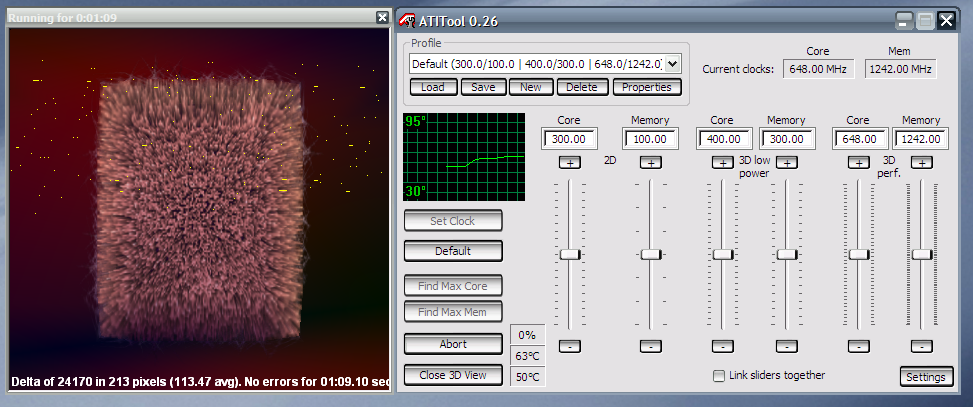Screen dimensions: 973x407
Task: Click the 2D Core 300.00 input field
Action: [569, 139]
